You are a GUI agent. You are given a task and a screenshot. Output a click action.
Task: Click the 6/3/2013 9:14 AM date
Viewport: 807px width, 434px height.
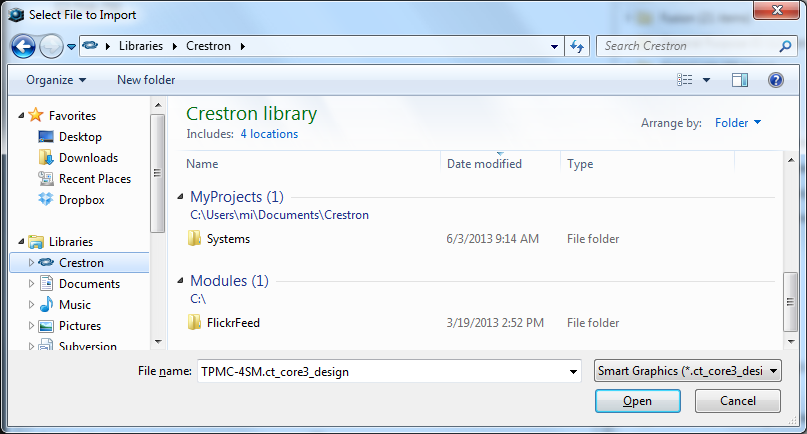pos(493,239)
